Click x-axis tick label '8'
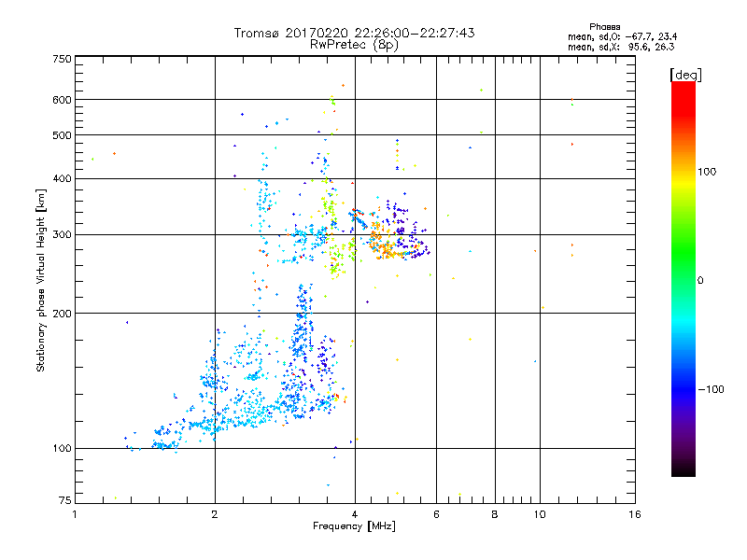Viewport: 747px width, 560px height. click(495, 514)
